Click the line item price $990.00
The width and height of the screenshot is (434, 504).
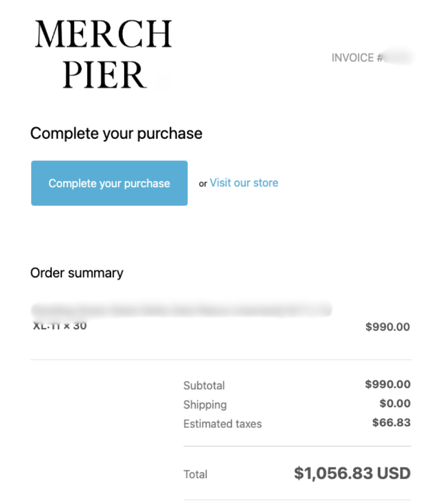pyautogui.click(x=388, y=327)
